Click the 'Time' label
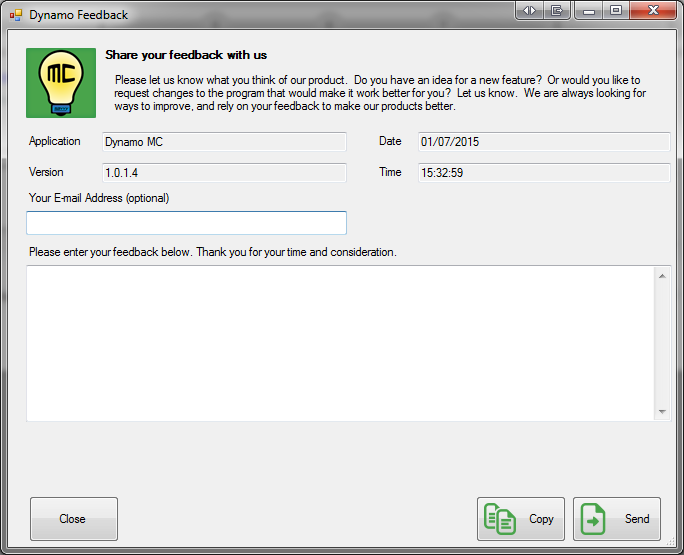Screen dimensions: 684x555 (x=390, y=172)
